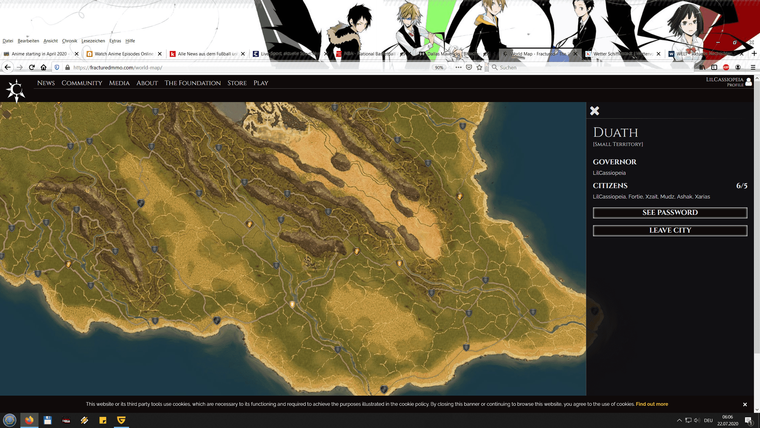This screenshot has height=428, width=760.
Task: Click the Windows Start button
Action: pos(9,420)
